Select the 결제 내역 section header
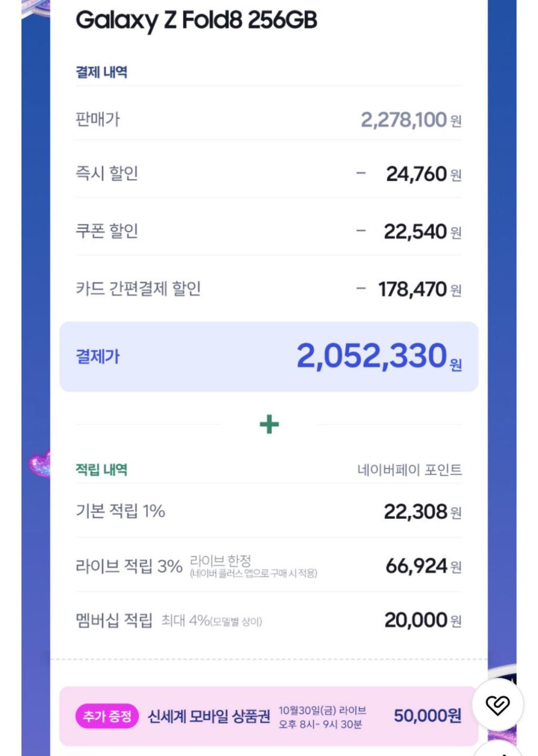538x756 pixels. tap(101, 72)
